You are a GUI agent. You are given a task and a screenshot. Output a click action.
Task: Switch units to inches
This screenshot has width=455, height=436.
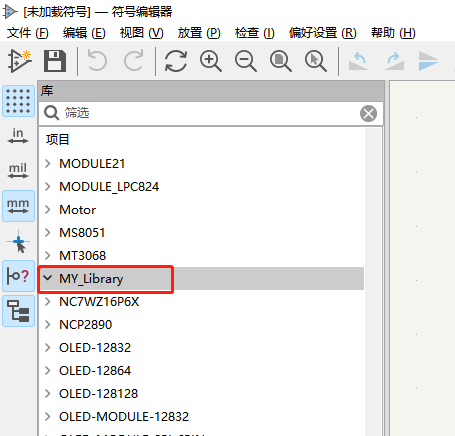tap(18, 136)
